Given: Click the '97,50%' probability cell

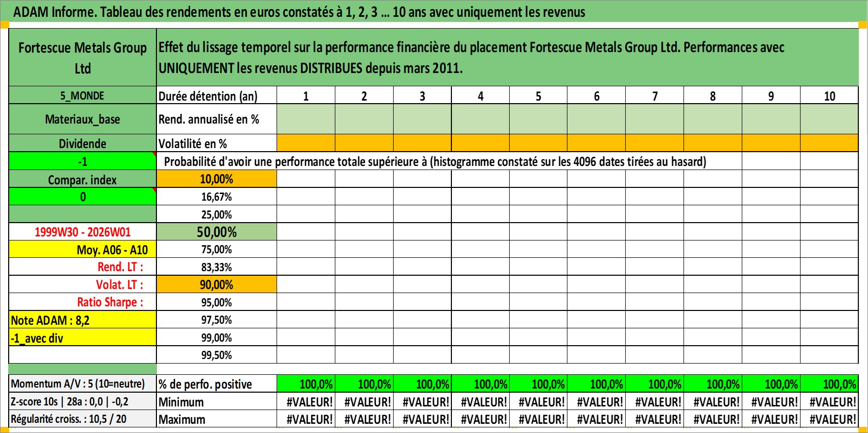Looking at the screenshot, I should point(217,320).
